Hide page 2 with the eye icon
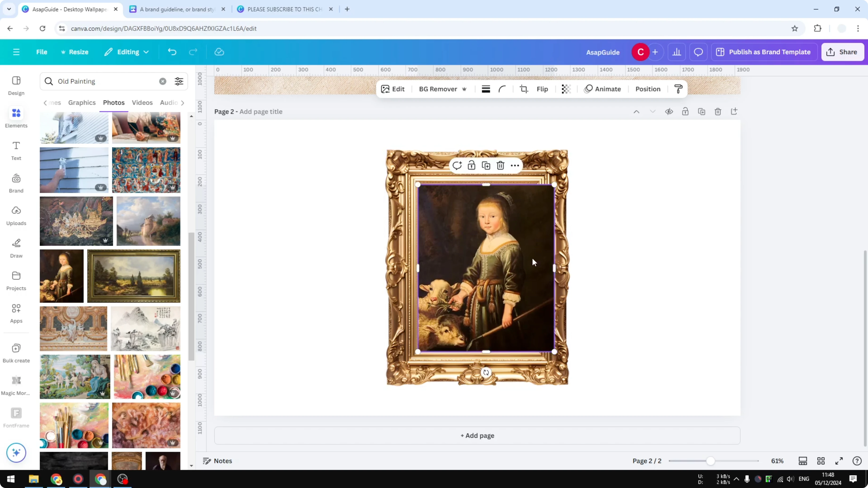This screenshot has height=488, width=868. coord(669,112)
